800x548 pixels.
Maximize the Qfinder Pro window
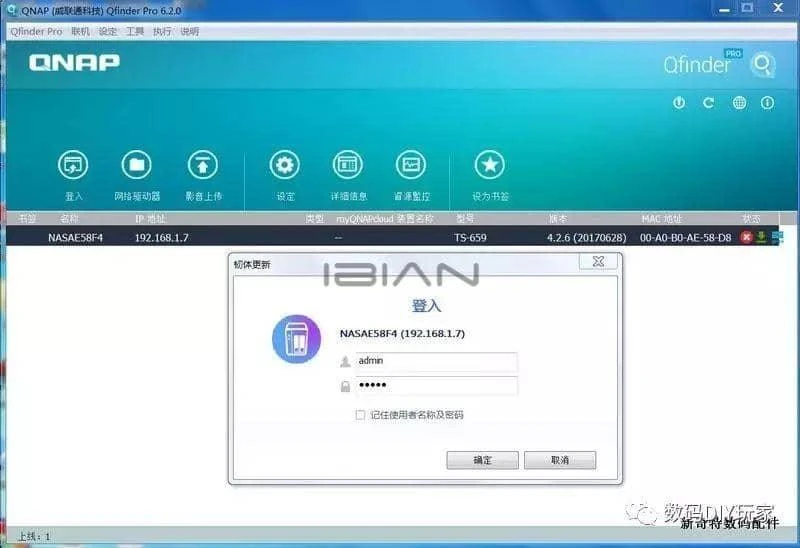tap(747, 8)
